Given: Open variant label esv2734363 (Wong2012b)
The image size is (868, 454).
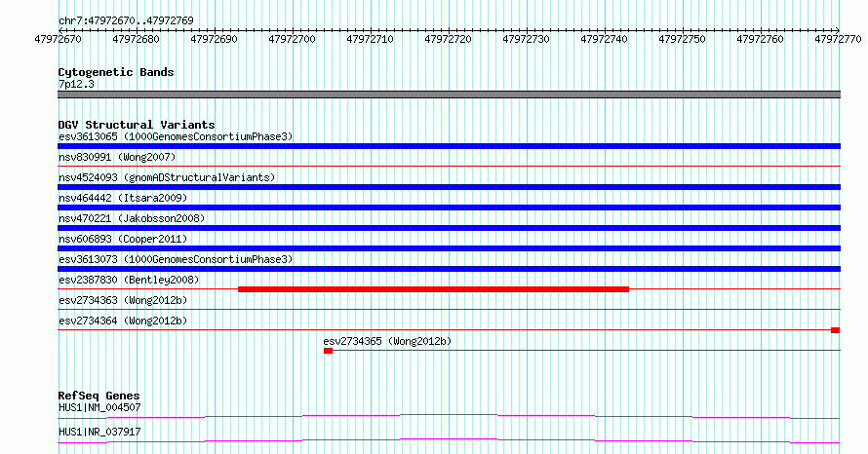Looking at the screenshot, I should pyautogui.click(x=123, y=300).
